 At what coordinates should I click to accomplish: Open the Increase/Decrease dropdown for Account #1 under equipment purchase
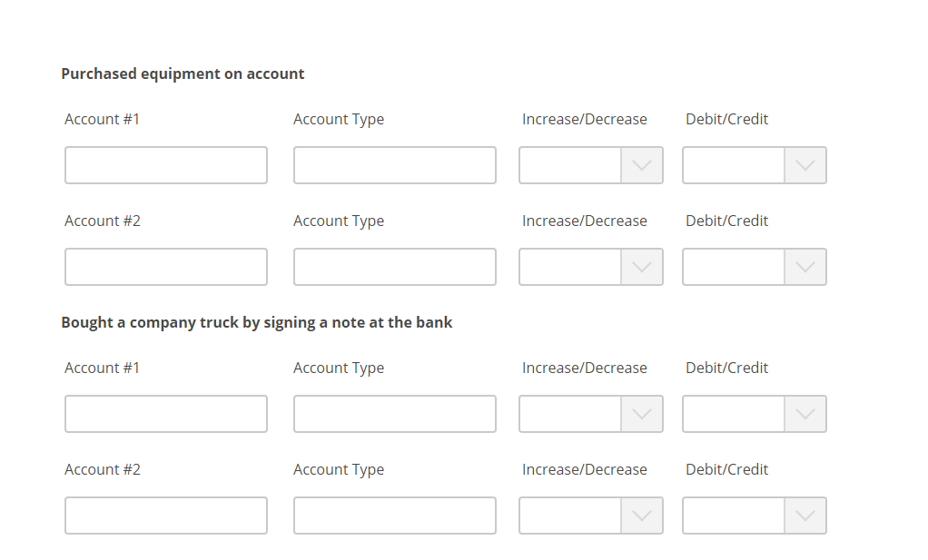pyautogui.click(x=590, y=165)
